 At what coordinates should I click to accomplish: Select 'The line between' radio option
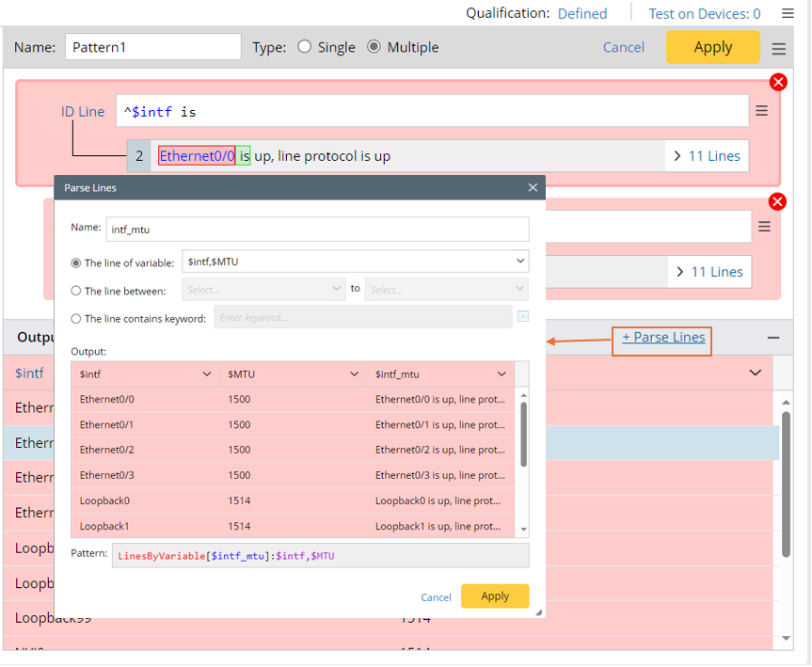tap(76, 291)
